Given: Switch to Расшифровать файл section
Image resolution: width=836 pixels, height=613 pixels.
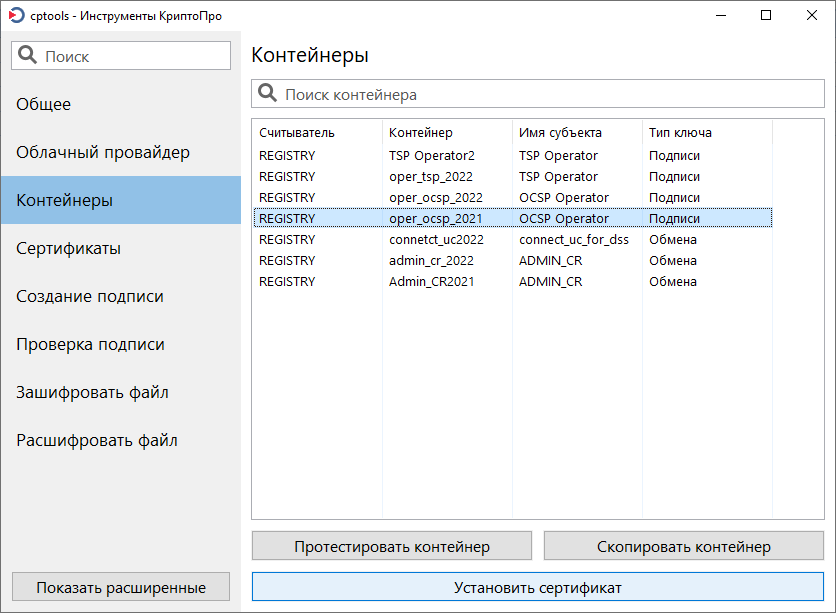Looking at the screenshot, I should coord(121,440).
